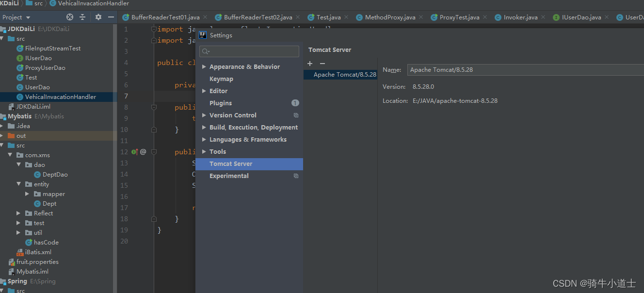
Task: Expand the Tools settings arrow
Action: click(204, 152)
